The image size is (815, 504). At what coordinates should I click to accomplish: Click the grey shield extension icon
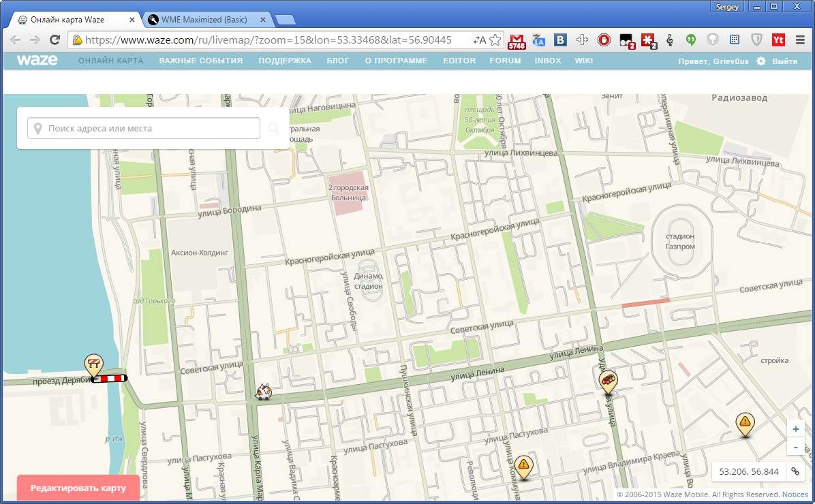[x=756, y=40]
